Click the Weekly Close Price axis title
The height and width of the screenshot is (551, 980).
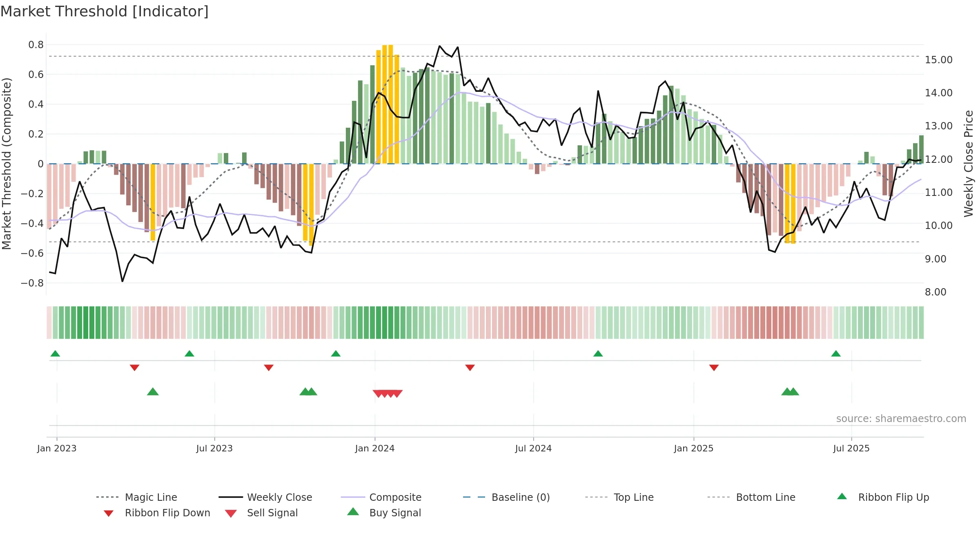[969, 163]
